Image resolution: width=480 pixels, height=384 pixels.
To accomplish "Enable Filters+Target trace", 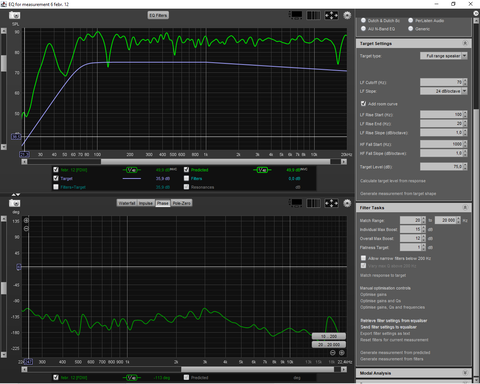I will point(56,187).
